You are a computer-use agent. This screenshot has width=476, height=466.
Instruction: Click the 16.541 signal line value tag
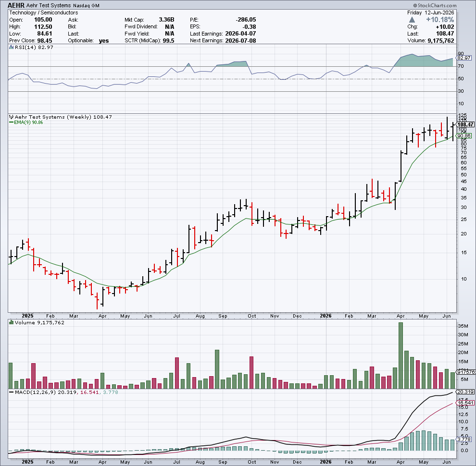pyautogui.click(x=465, y=403)
